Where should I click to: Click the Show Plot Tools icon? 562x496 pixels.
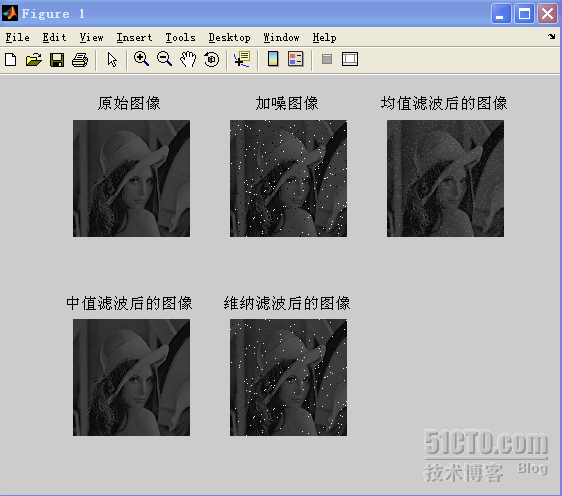(x=350, y=59)
